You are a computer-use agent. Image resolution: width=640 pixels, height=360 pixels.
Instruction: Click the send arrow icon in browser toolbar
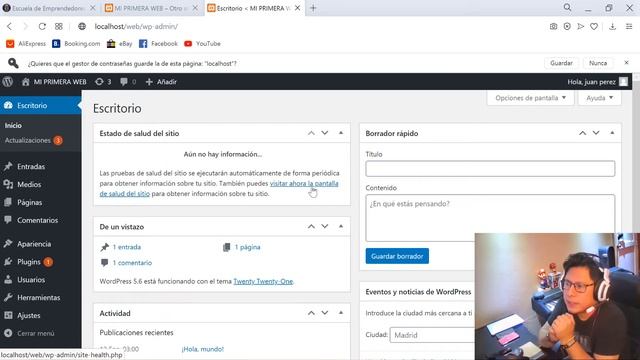580,27
